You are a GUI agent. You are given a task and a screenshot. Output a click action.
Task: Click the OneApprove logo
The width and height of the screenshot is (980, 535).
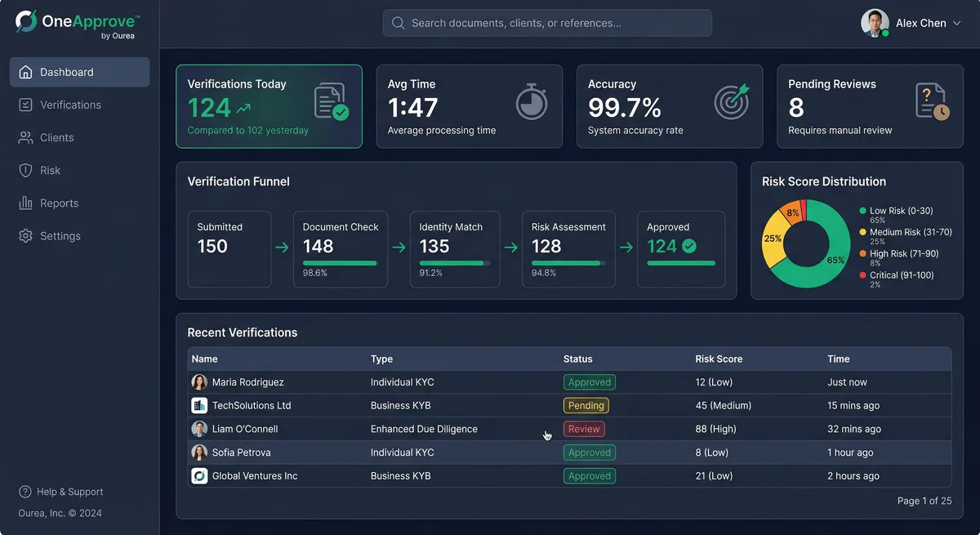click(x=73, y=22)
